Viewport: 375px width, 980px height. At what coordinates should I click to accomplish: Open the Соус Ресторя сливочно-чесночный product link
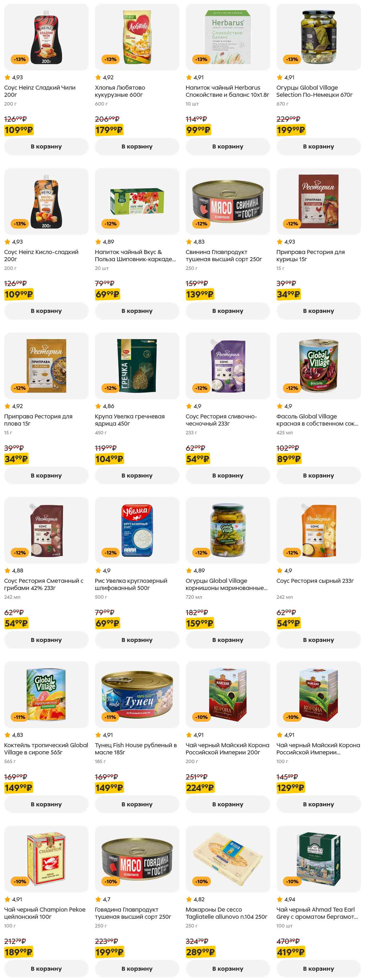click(x=221, y=420)
